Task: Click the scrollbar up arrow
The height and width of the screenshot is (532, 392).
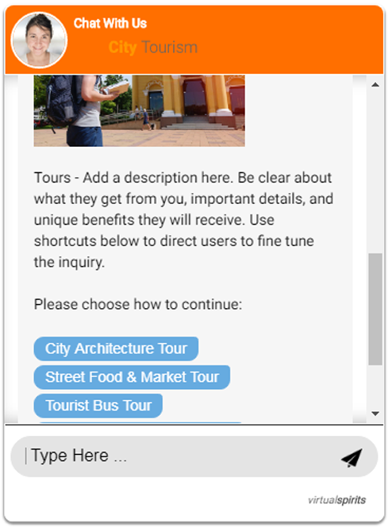Action: pos(375,84)
